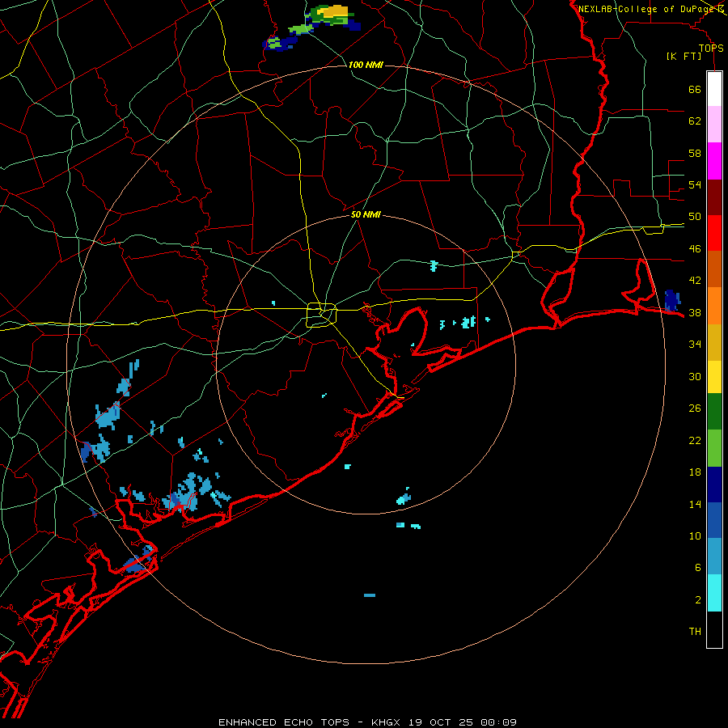Click the '22' legend value
The width and height of the screenshot is (728, 728).
[695, 440]
